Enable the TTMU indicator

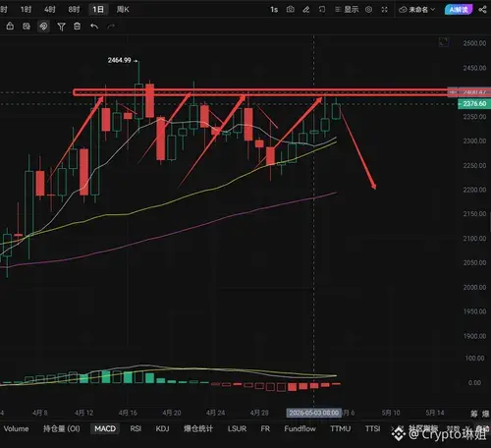click(341, 428)
